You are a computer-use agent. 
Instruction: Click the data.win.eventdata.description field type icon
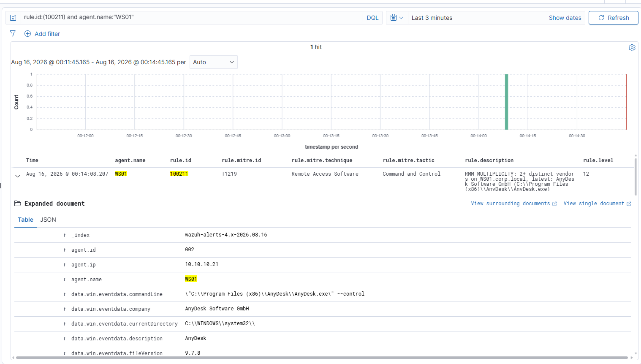click(x=65, y=339)
